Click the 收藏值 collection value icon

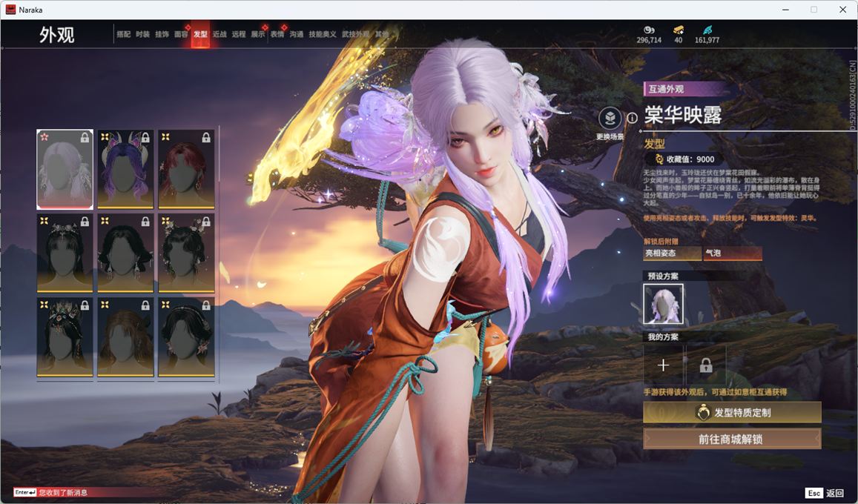(x=659, y=159)
